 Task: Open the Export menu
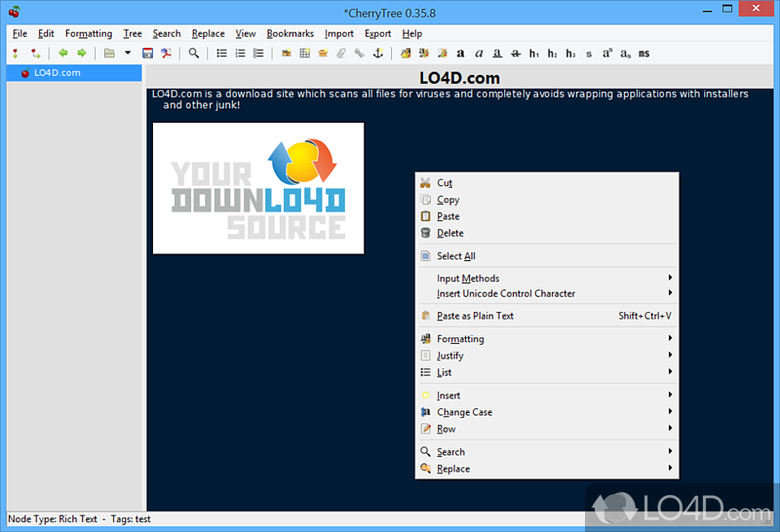click(x=377, y=33)
